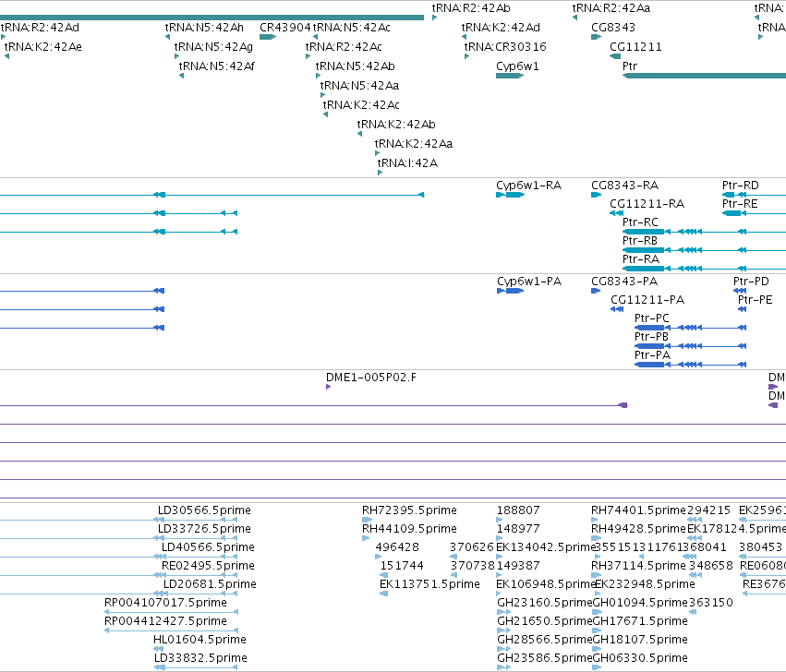Select the Ptr-PC protein label
Viewport: 786px width, 672px height.
click(652, 318)
